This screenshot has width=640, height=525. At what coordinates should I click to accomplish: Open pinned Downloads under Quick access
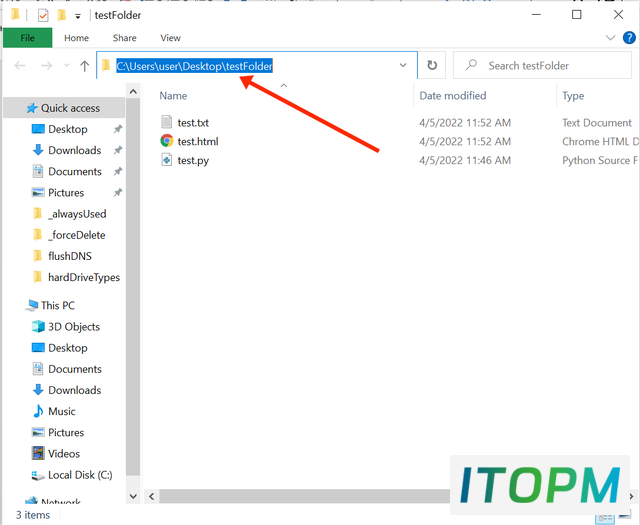[x=75, y=150]
